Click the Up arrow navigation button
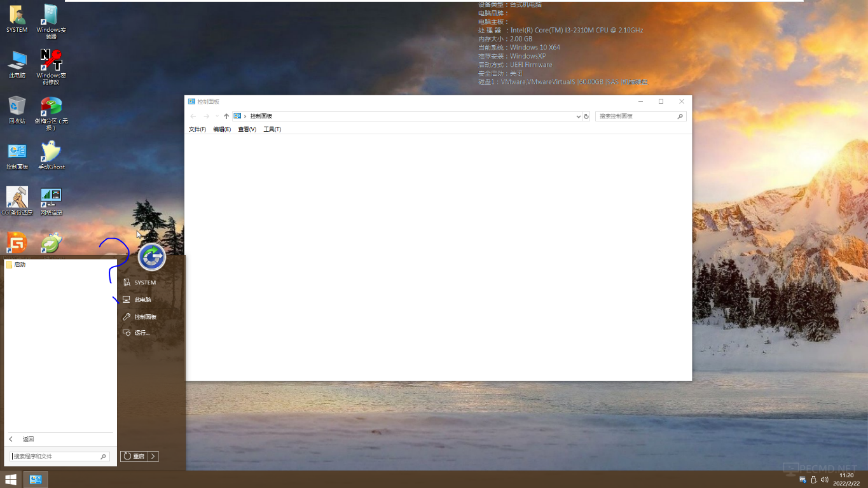The image size is (868, 488). (226, 116)
